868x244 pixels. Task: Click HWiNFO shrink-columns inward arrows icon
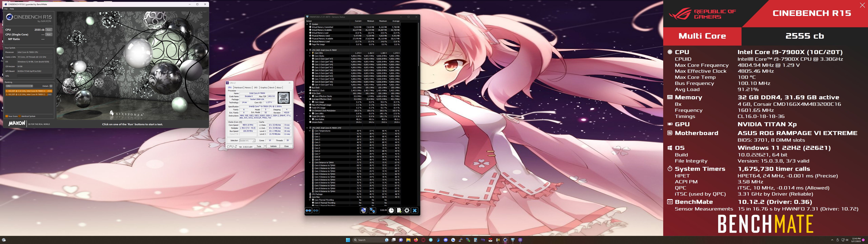(316, 210)
